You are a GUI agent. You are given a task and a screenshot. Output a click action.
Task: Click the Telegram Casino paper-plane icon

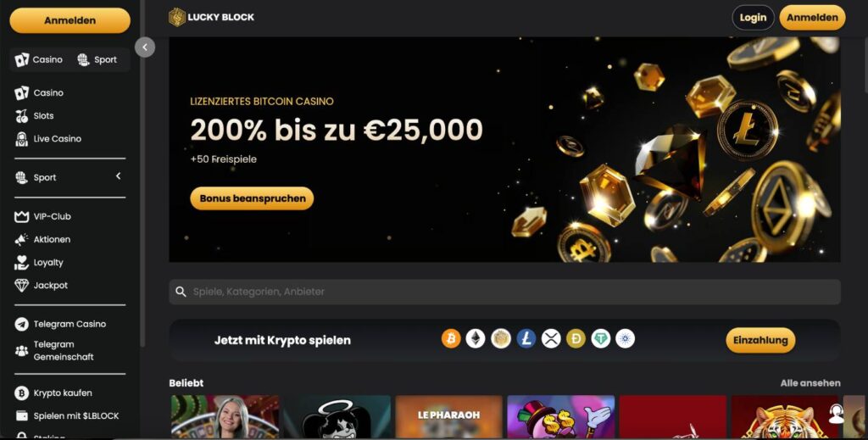tap(21, 325)
